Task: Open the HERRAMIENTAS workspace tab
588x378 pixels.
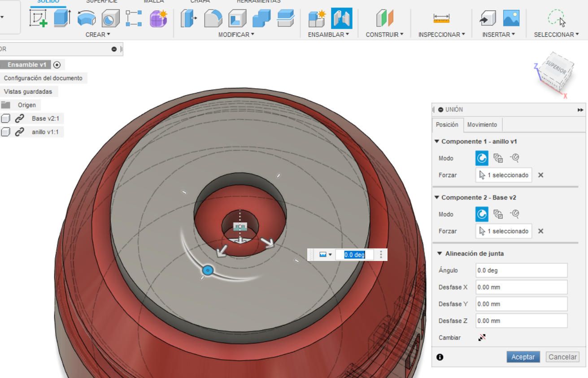Action: click(259, 1)
